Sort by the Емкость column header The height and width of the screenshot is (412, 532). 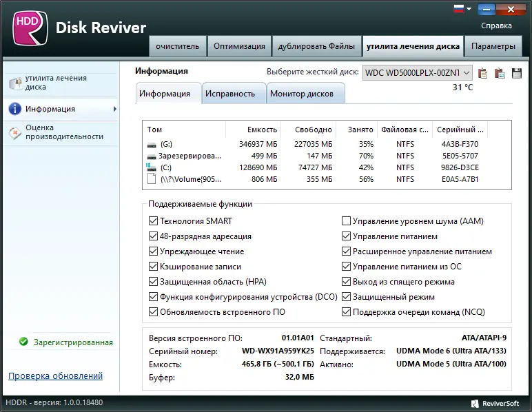(253, 130)
